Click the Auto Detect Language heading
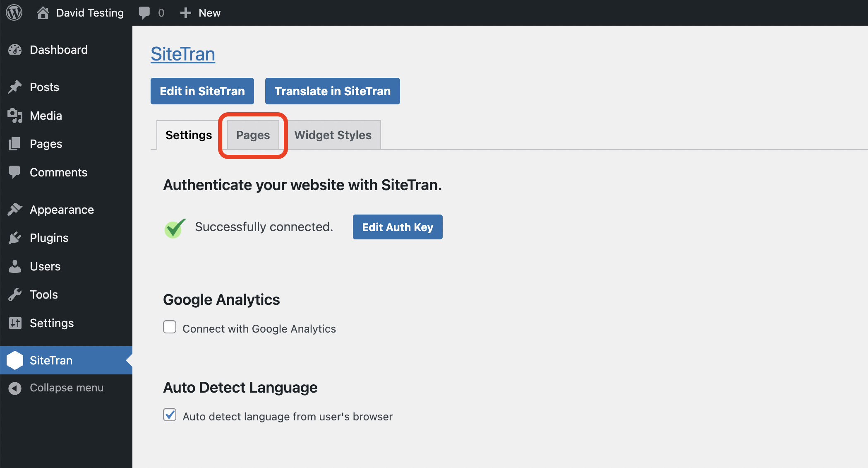 coord(240,387)
